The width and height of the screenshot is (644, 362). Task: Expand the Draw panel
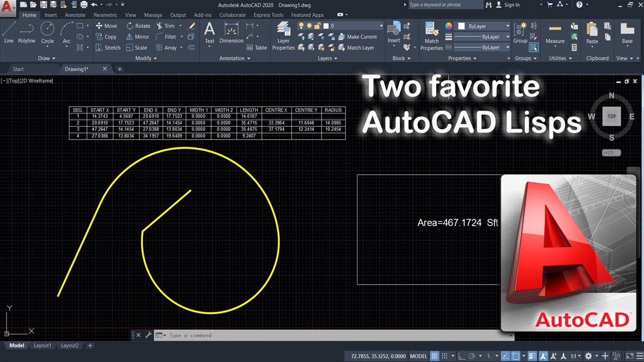(46, 58)
